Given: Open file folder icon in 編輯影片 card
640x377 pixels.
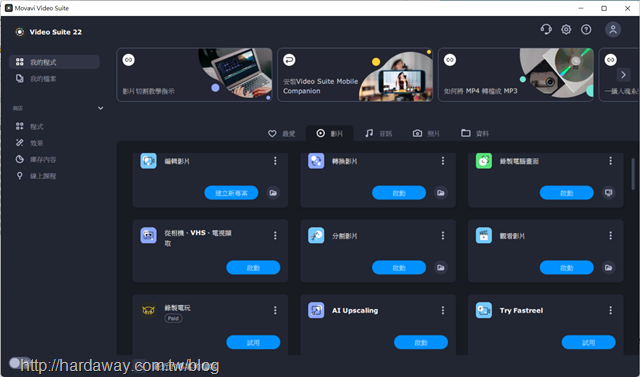Looking at the screenshot, I should [273, 193].
